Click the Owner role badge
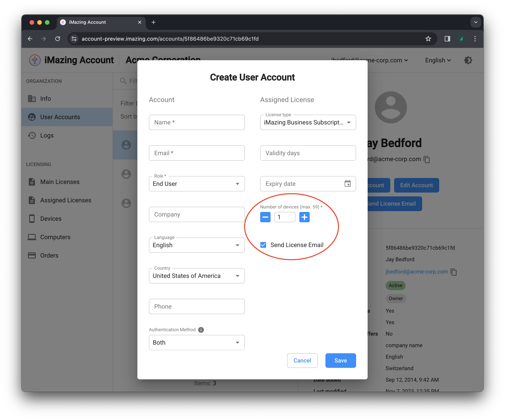505x420 pixels. (396, 298)
